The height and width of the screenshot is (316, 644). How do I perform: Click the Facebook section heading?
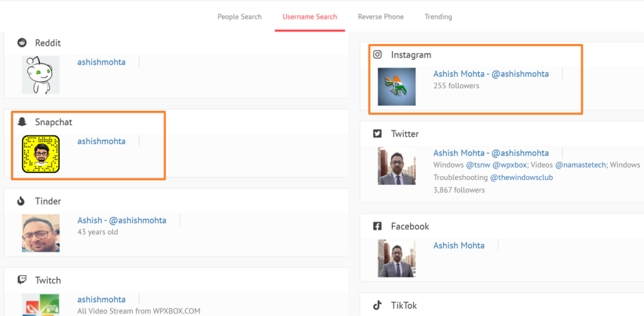pos(410,226)
